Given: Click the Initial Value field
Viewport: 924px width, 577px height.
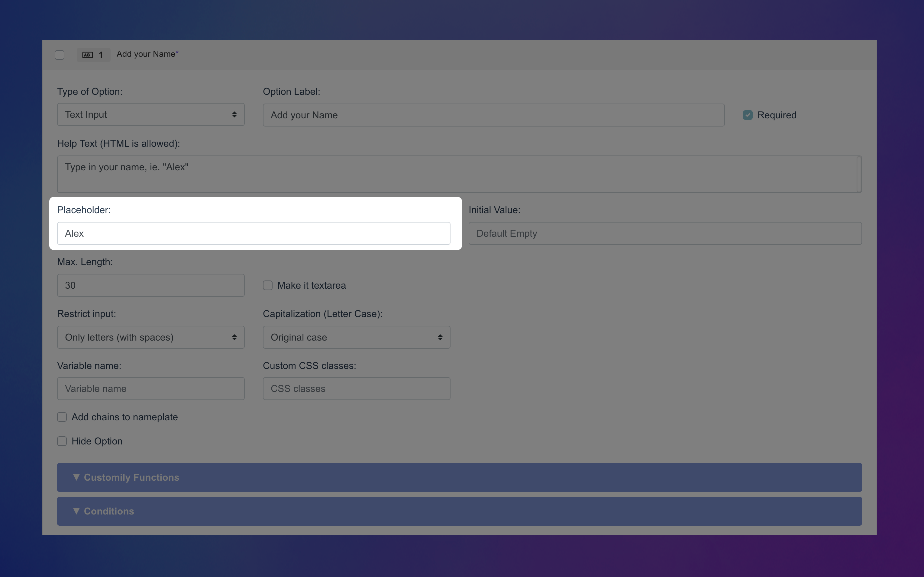Looking at the screenshot, I should click(x=664, y=233).
